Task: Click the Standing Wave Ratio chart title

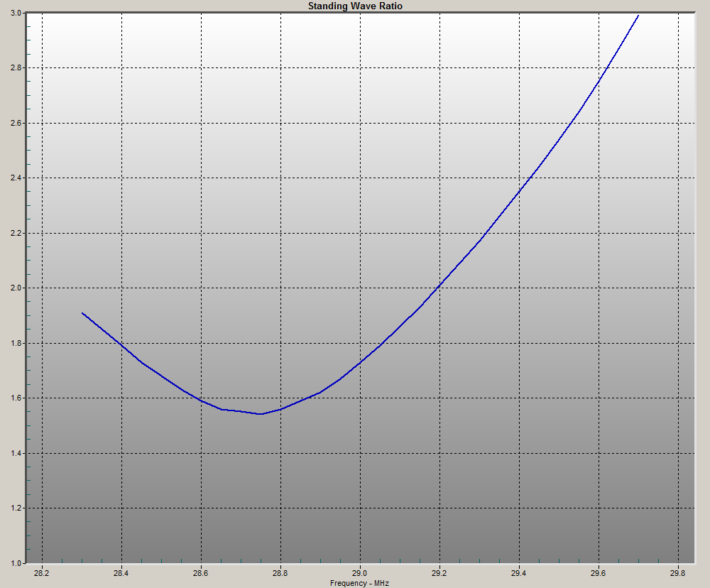Action: tap(355, 6)
